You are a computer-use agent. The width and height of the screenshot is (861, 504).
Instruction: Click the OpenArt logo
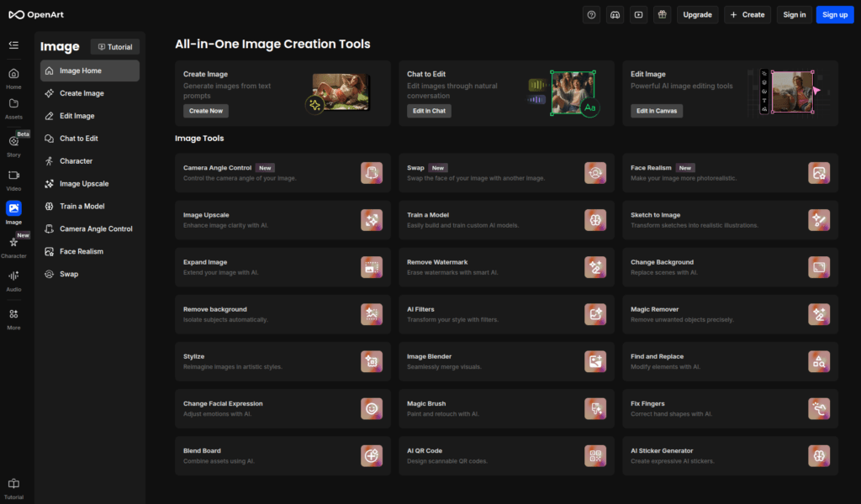click(x=36, y=15)
